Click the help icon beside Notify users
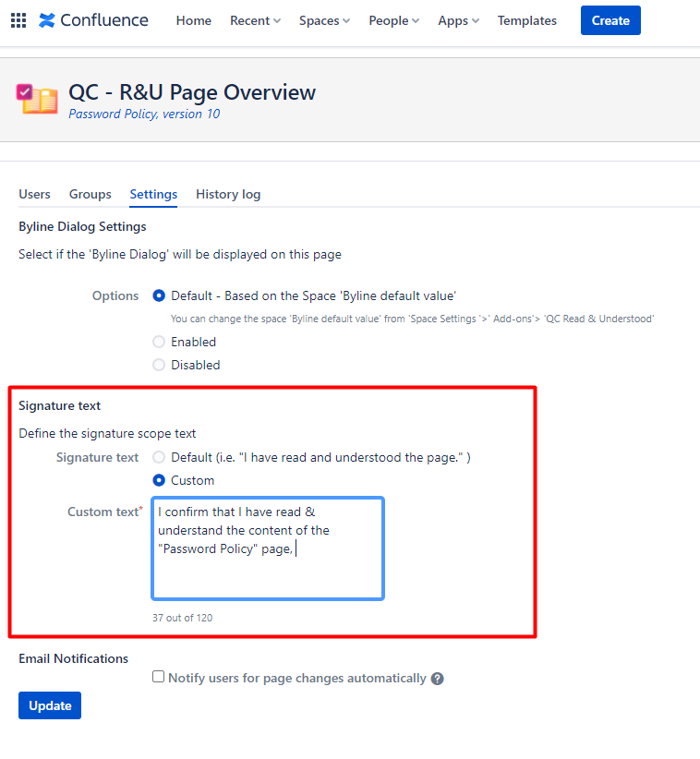Viewport: 700px width, 759px height. (438, 679)
